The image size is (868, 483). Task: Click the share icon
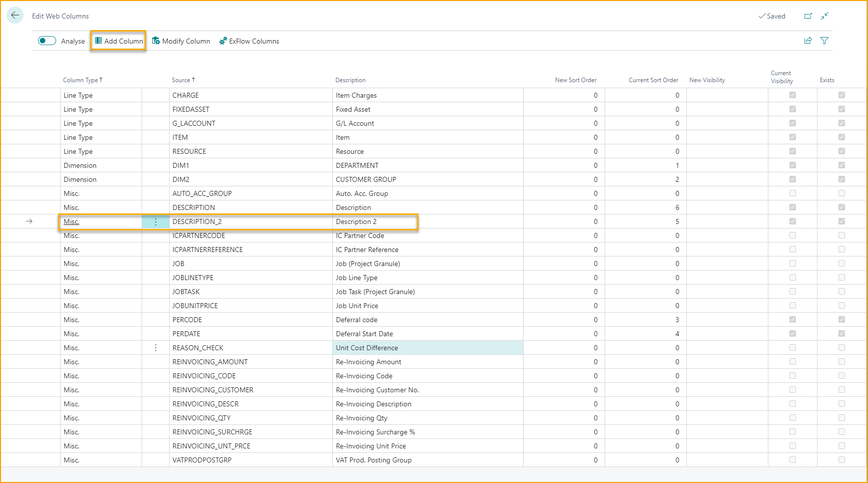[808, 41]
